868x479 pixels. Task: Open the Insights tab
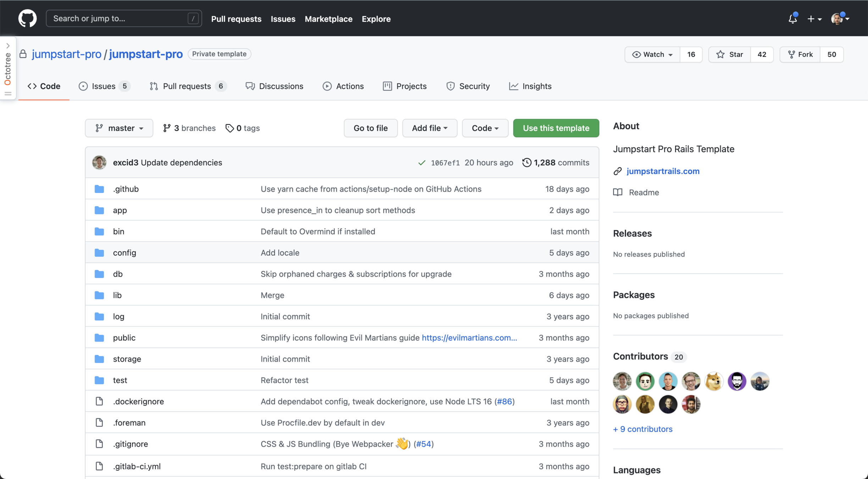pos(530,86)
